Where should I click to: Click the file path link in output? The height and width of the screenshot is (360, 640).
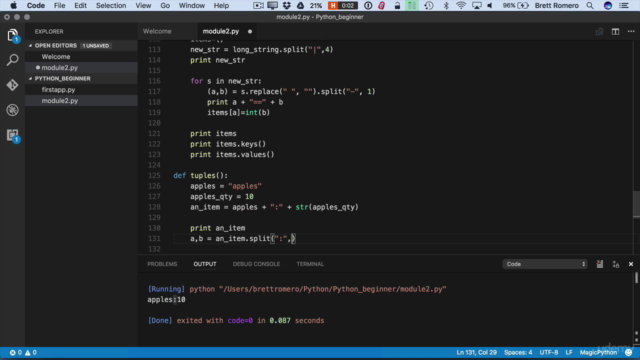(332, 289)
